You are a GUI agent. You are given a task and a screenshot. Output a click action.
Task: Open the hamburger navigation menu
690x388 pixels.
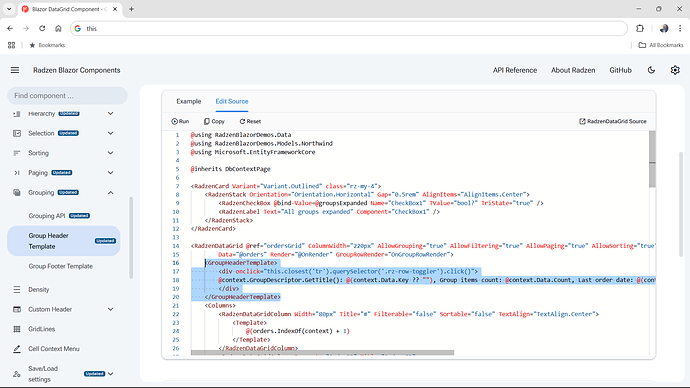point(15,70)
